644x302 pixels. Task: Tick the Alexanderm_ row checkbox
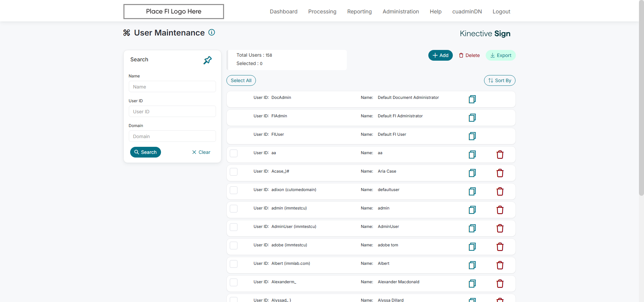point(234,282)
